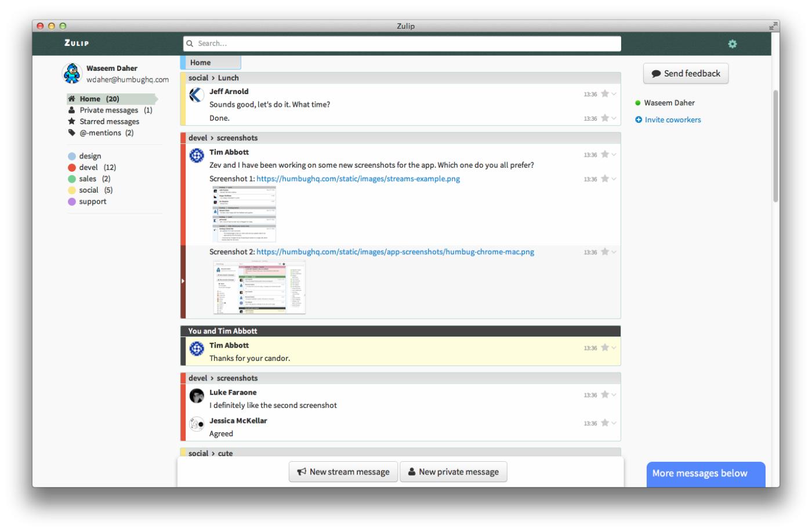Click the devel stream red swatch
This screenshot has width=812, height=532.
coord(72,168)
